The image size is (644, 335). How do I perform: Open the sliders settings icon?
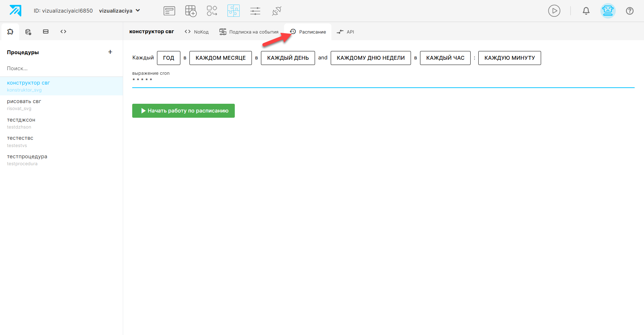click(255, 11)
